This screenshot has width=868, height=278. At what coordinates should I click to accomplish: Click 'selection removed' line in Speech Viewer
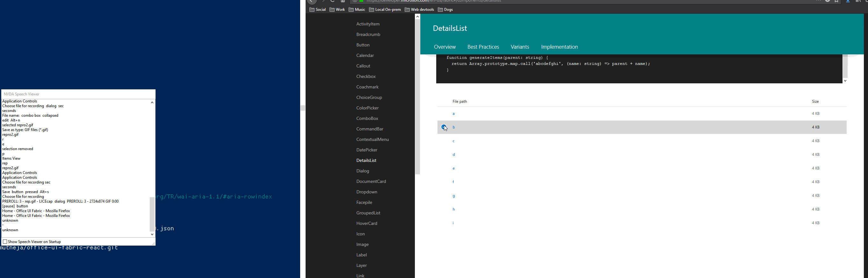pyautogui.click(x=18, y=149)
